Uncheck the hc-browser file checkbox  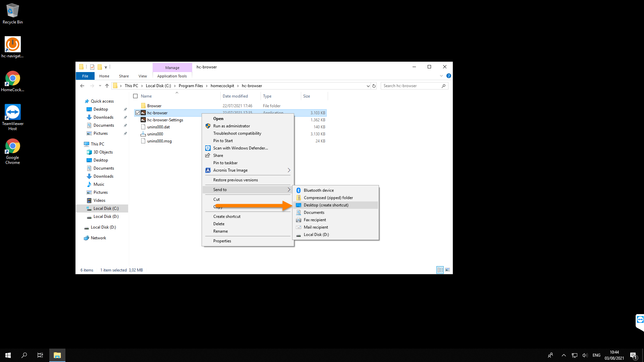(138, 113)
